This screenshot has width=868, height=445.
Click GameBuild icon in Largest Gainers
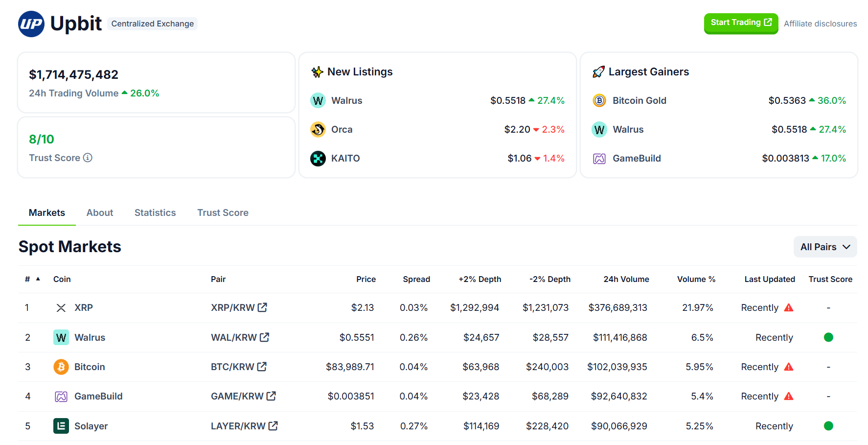[x=599, y=159]
